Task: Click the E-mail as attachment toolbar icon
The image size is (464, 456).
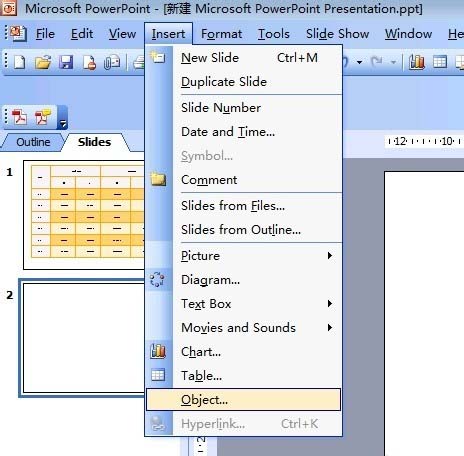Action: pyautogui.click(x=112, y=62)
